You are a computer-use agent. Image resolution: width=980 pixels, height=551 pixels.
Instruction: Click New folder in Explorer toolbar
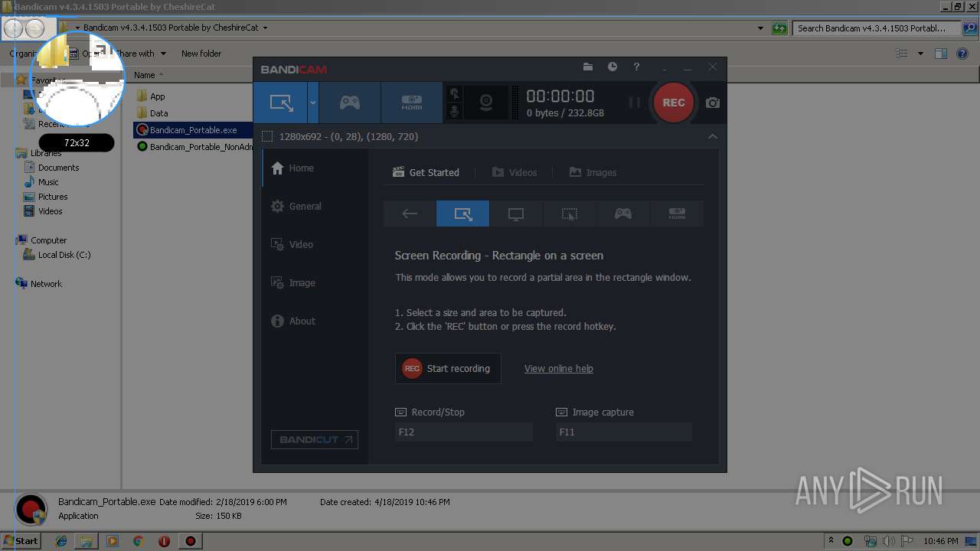(x=201, y=54)
